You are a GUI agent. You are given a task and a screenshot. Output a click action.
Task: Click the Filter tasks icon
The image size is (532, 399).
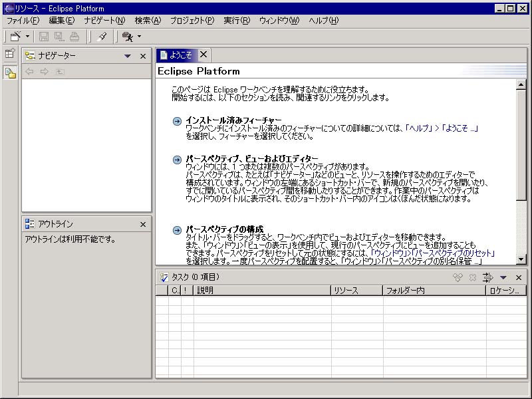pos(487,277)
